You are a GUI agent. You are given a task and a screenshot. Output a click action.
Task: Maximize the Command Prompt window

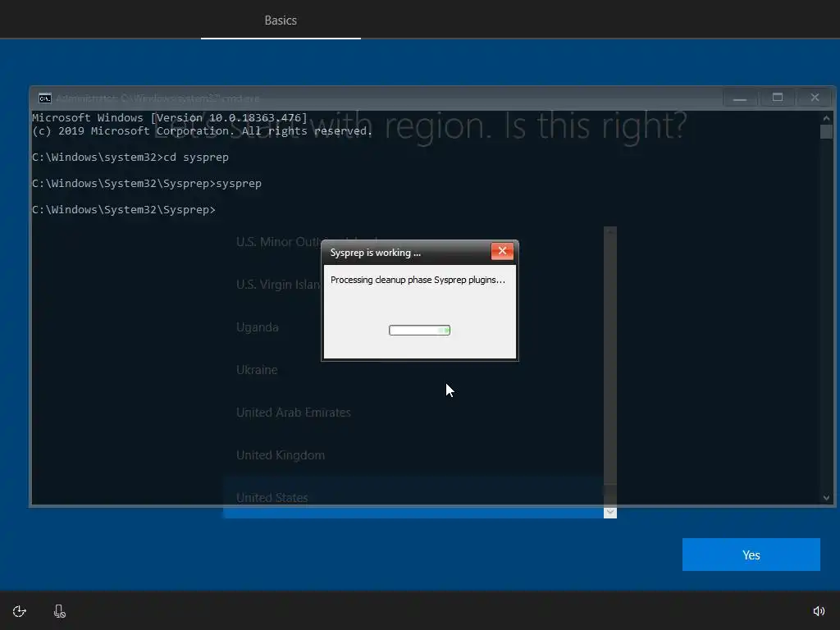778,98
